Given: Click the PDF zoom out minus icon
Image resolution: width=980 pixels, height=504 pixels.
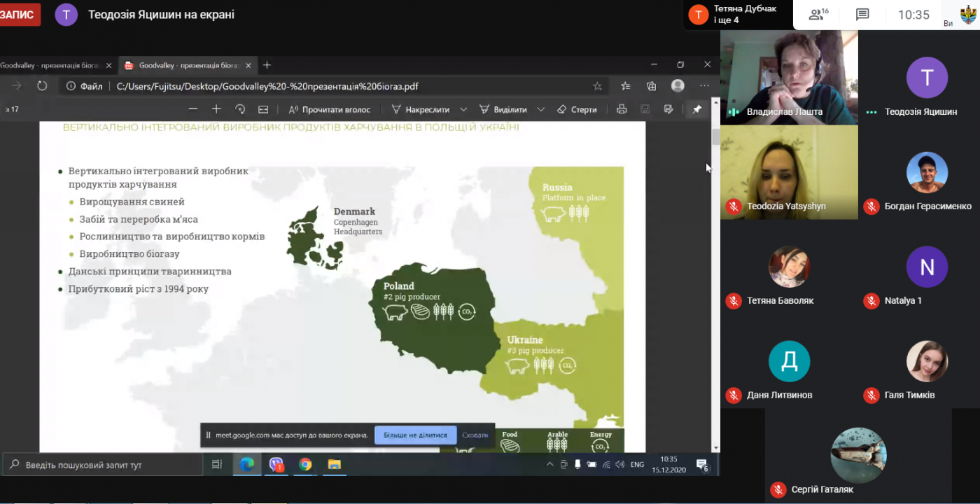Looking at the screenshot, I should coord(193,109).
